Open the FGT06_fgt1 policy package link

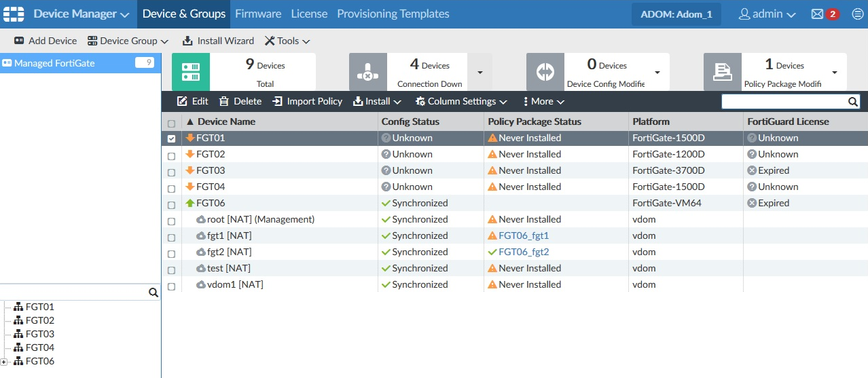pyautogui.click(x=523, y=236)
